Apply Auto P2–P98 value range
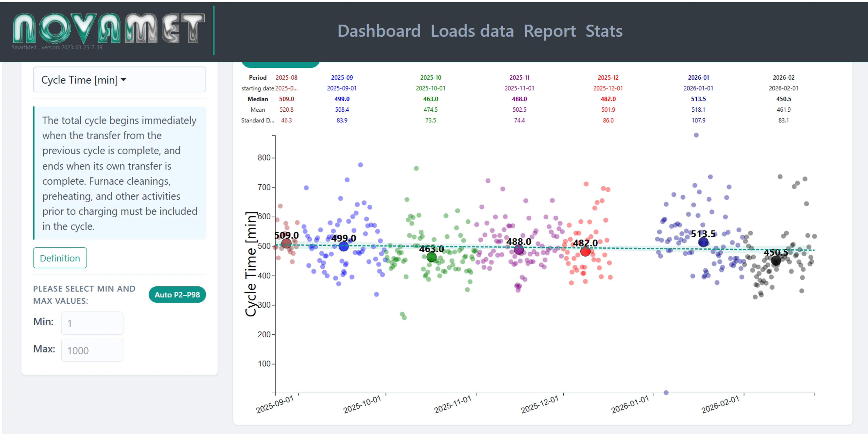 pos(177,294)
